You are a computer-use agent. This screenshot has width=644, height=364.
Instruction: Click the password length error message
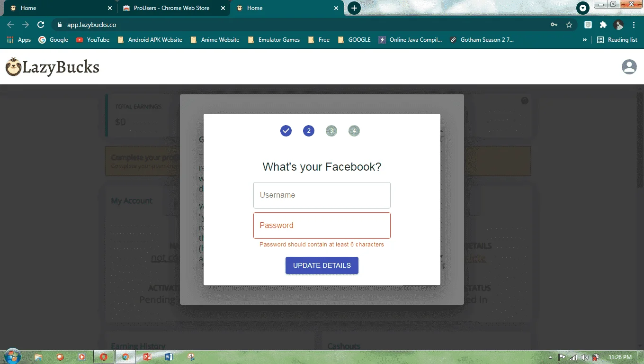[x=322, y=245]
